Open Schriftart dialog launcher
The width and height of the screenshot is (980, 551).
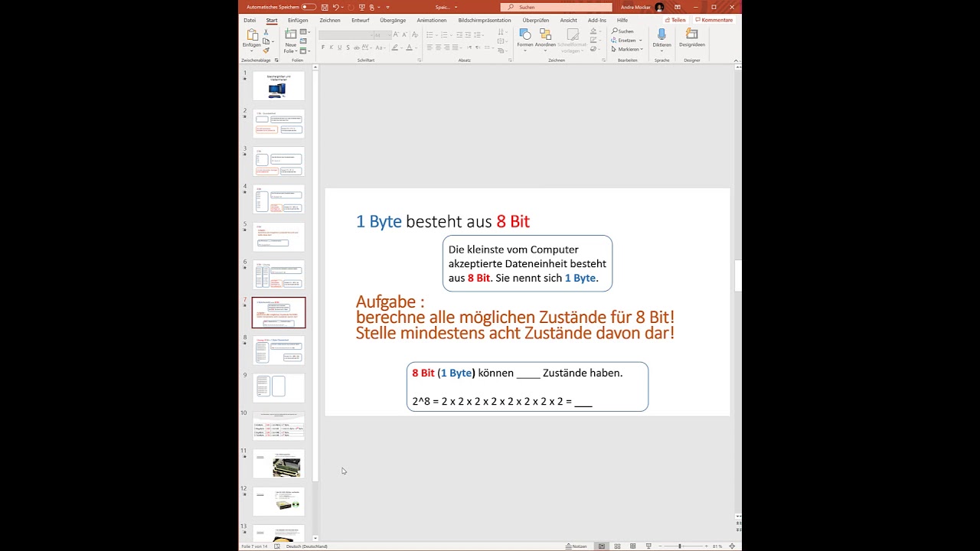coord(419,60)
